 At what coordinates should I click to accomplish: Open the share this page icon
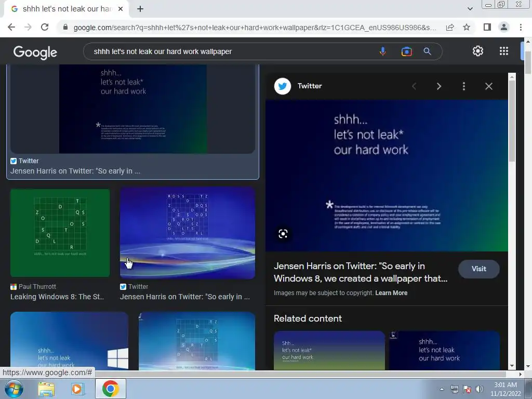pos(450,27)
